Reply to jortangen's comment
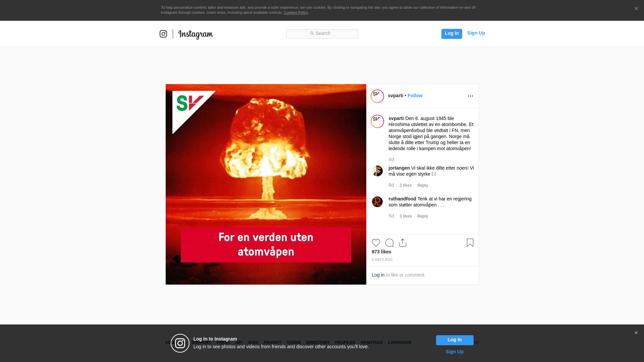 coord(423,185)
